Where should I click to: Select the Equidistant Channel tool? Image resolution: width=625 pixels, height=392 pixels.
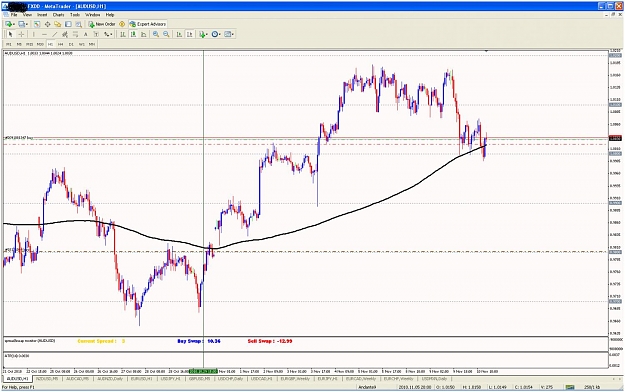click(65, 34)
